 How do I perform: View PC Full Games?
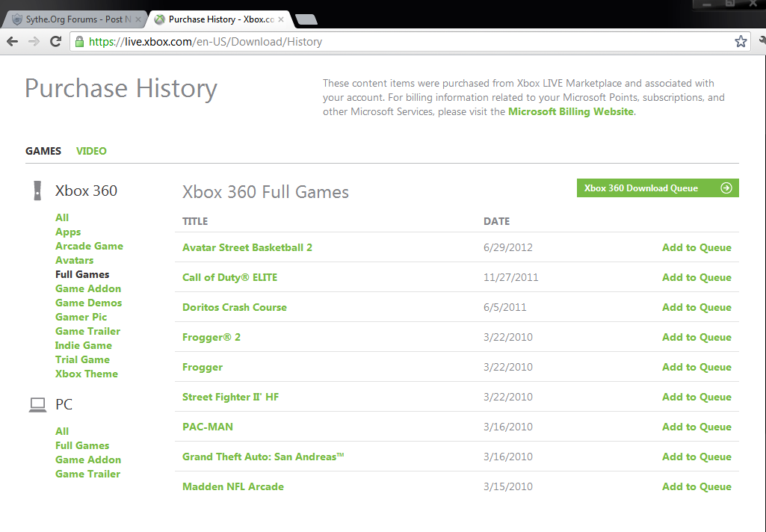82,445
